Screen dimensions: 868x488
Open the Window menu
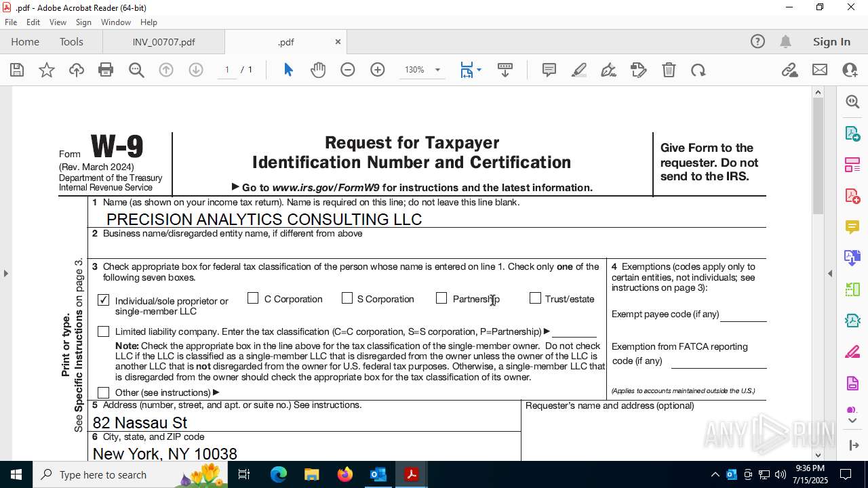click(x=116, y=22)
